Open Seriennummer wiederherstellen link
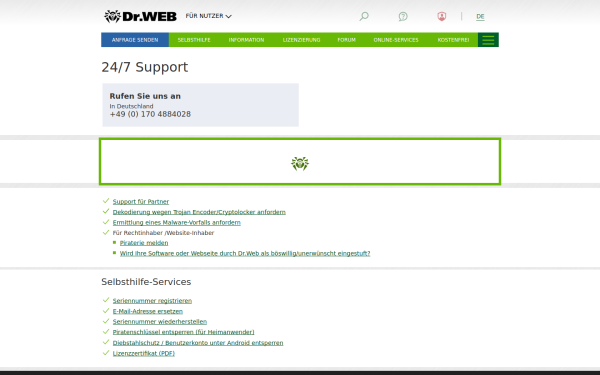600x375 pixels. 160,321
